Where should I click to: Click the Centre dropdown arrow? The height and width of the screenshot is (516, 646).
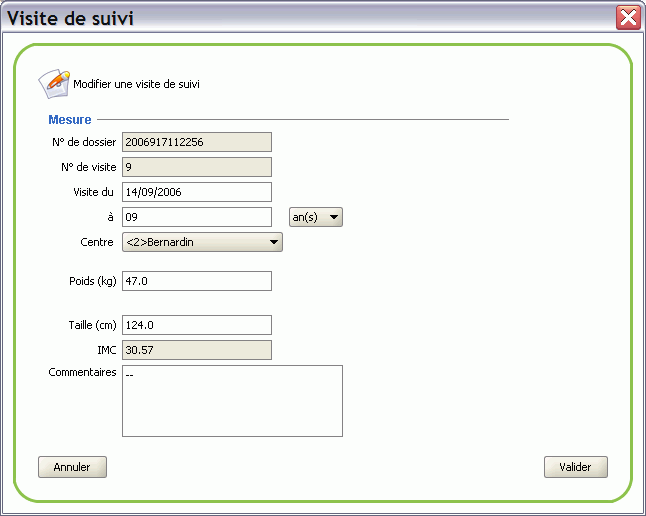click(274, 242)
